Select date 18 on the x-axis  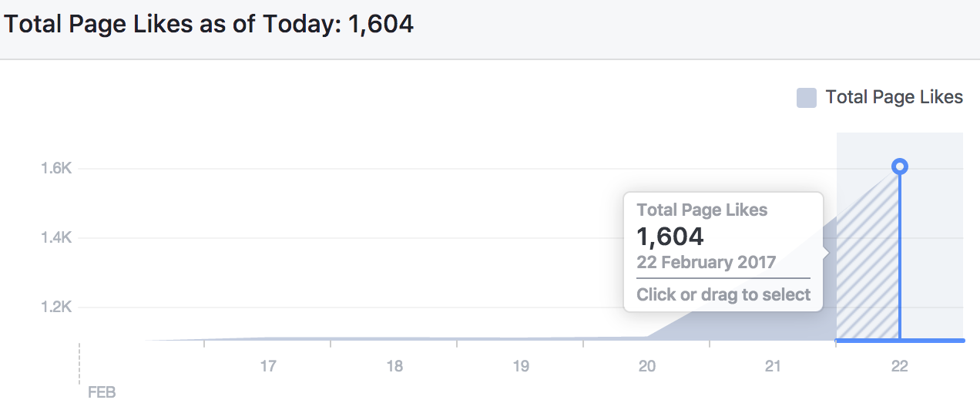(x=394, y=366)
